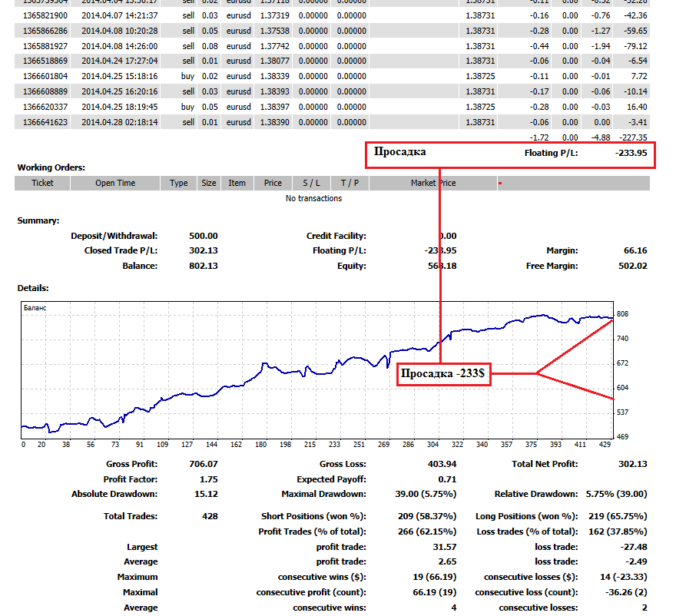Screen dimensions: 676x616
Task: Click Relative Drawdown value 5.75% (39.00)
Action: [x=617, y=494]
